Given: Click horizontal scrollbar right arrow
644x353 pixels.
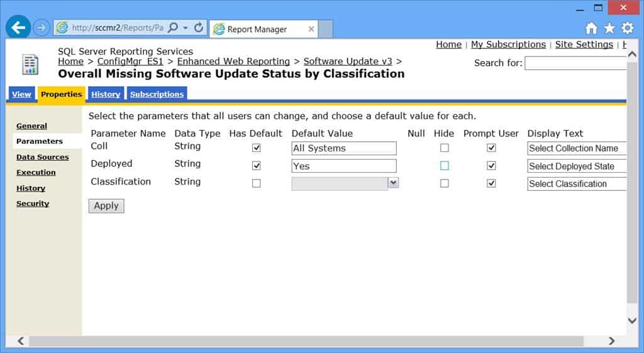Looking at the screenshot, I should tap(611, 340).
